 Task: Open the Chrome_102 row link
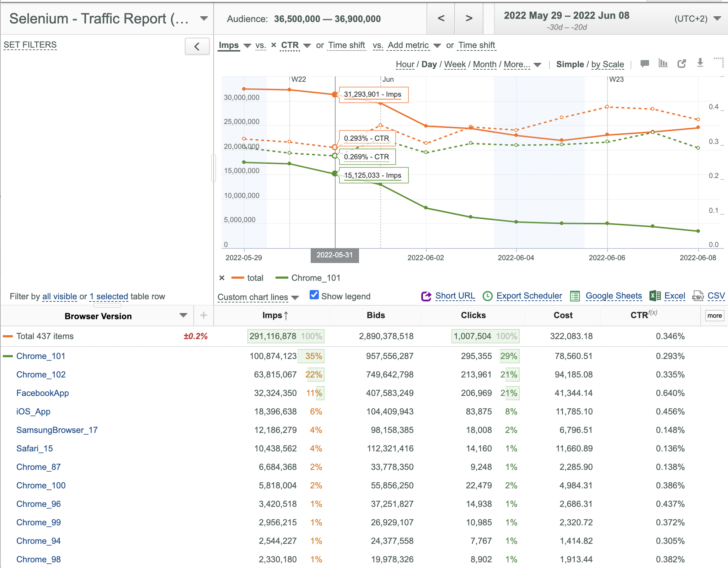pyautogui.click(x=41, y=375)
